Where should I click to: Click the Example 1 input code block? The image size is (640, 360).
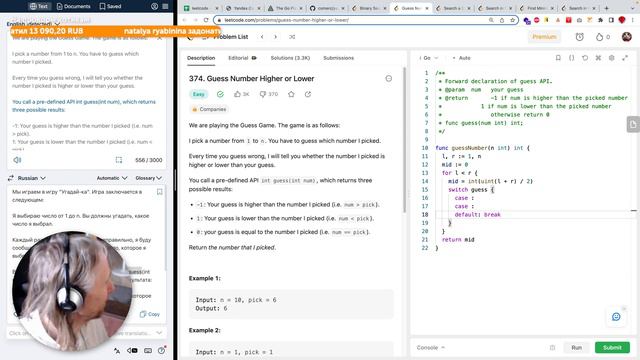coord(291,304)
